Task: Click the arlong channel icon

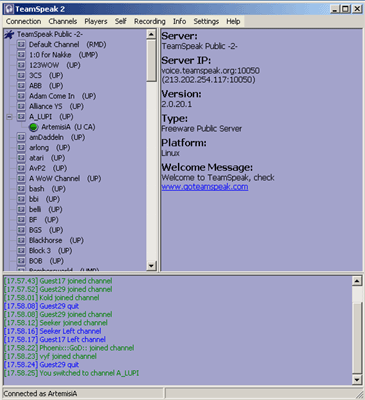Action: coord(21,148)
